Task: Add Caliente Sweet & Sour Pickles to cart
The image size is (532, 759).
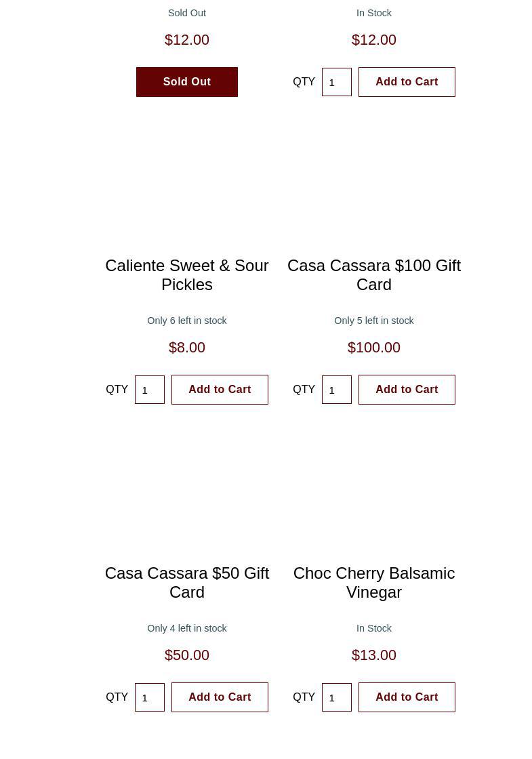Action: coord(220,390)
